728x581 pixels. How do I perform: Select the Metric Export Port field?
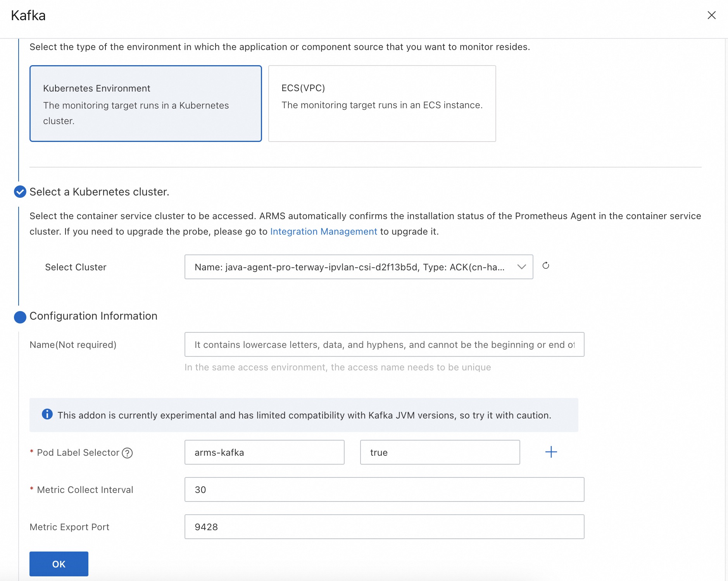point(384,527)
